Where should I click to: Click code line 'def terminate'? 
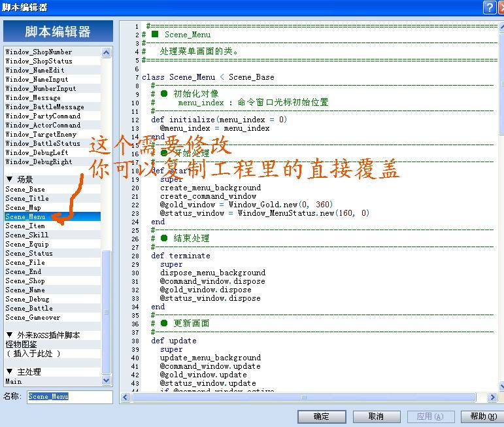click(180, 256)
